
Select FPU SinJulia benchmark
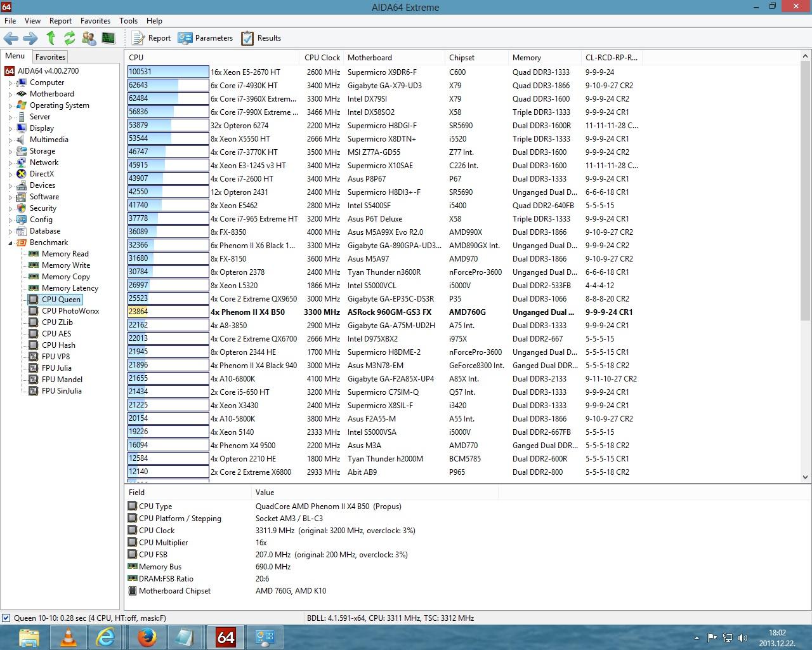tap(62, 391)
